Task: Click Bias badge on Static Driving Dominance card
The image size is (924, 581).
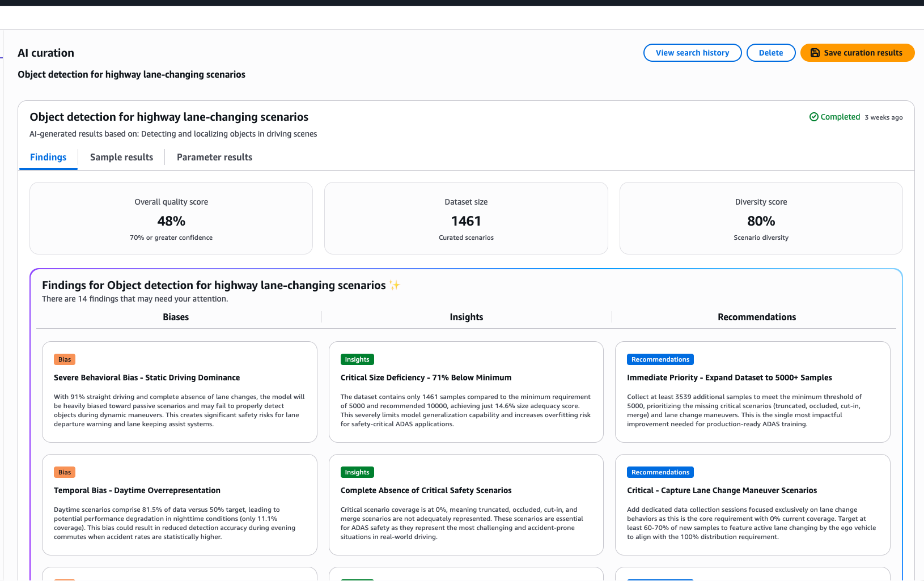Action: 65,359
